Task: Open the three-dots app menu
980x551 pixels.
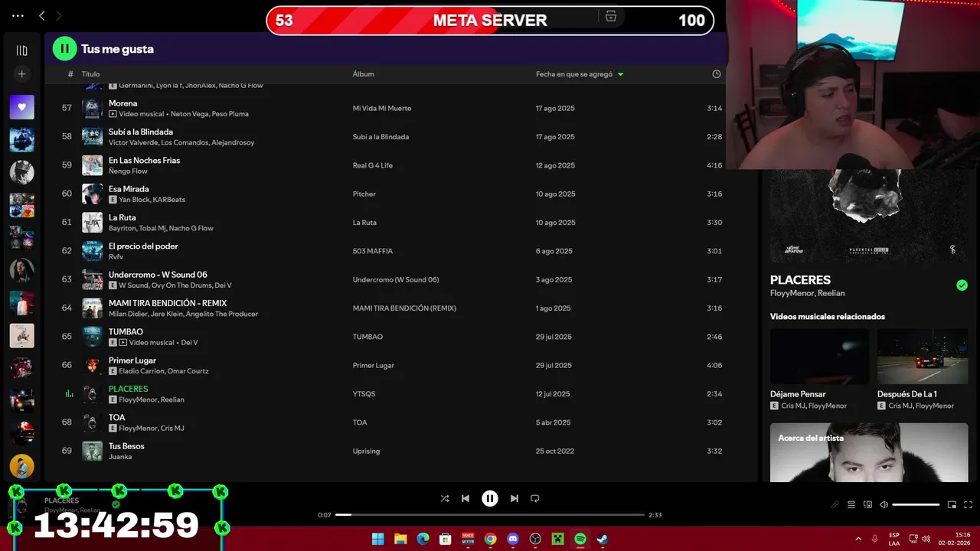Action: point(18,15)
